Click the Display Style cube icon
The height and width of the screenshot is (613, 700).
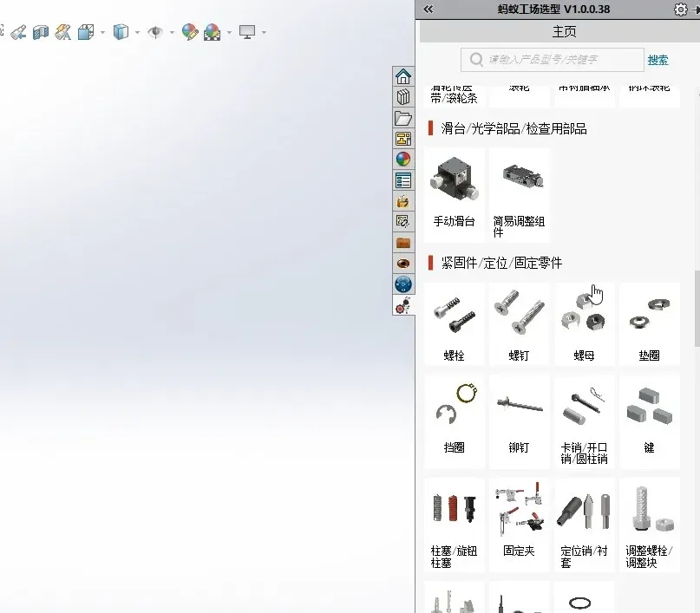(x=121, y=32)
